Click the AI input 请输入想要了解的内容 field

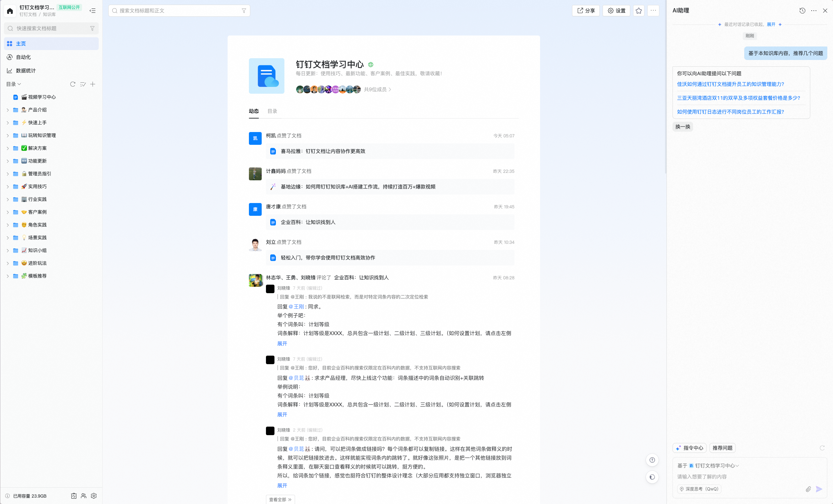coord(749,477)
